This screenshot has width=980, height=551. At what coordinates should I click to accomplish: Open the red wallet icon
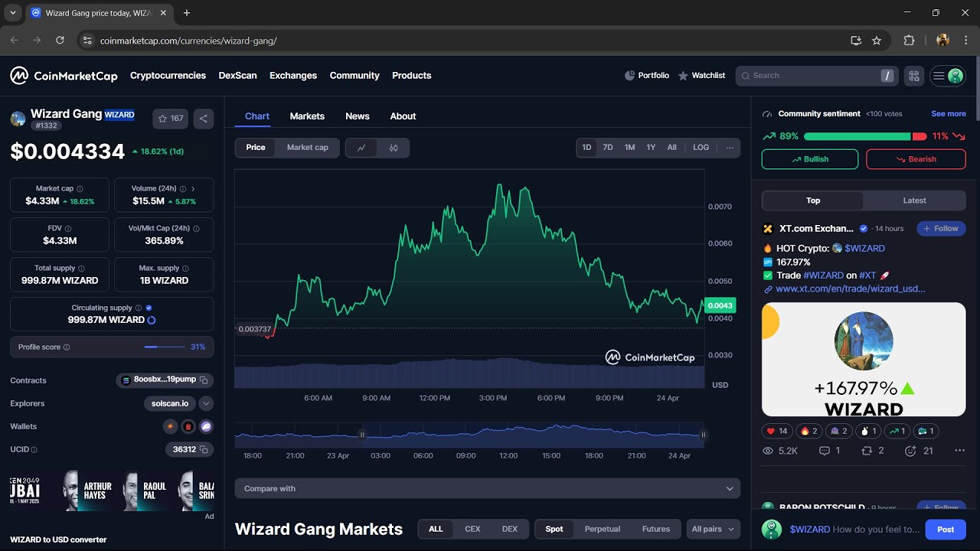pyautogui.click(x=188, y=426)
